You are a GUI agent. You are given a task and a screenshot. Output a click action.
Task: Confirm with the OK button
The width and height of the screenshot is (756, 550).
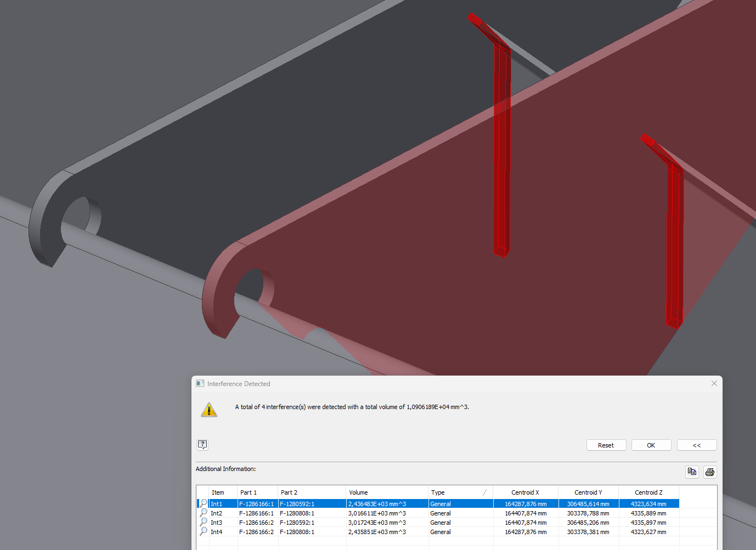(651, 445)
